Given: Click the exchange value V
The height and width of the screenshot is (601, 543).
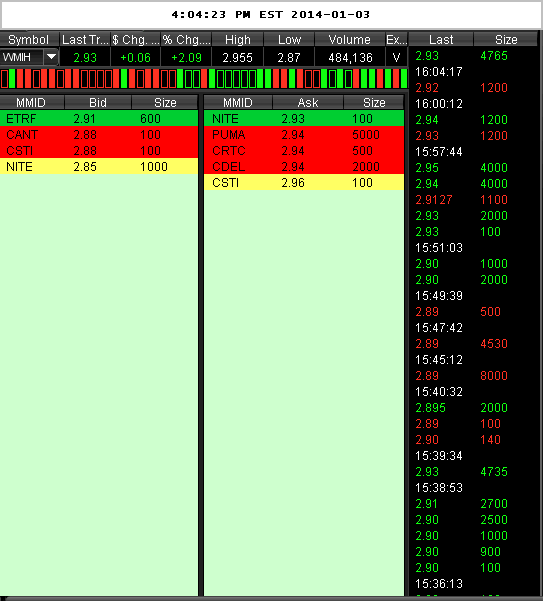Looking at the screenshot, I should (396, 58).
